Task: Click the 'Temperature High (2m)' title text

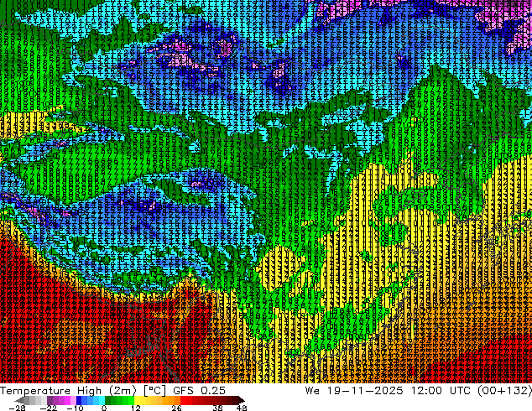Action: point(68,391)
